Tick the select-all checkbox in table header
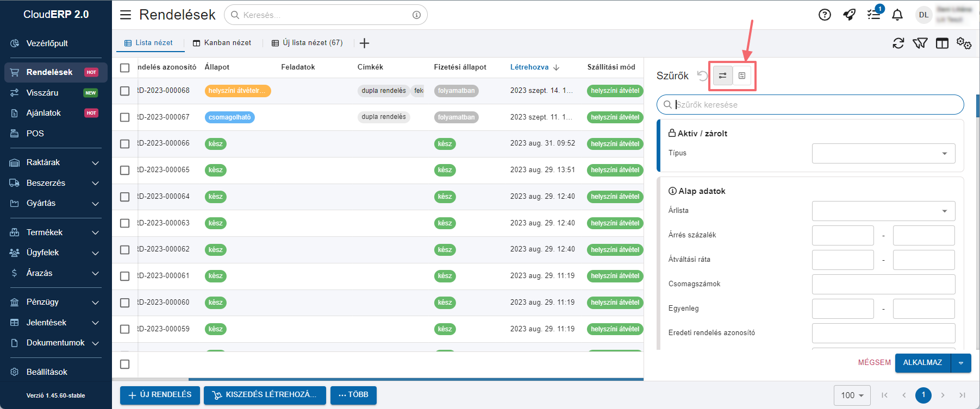Image resolution: width=980 pixels, height=409 pixels. point(125,68)
